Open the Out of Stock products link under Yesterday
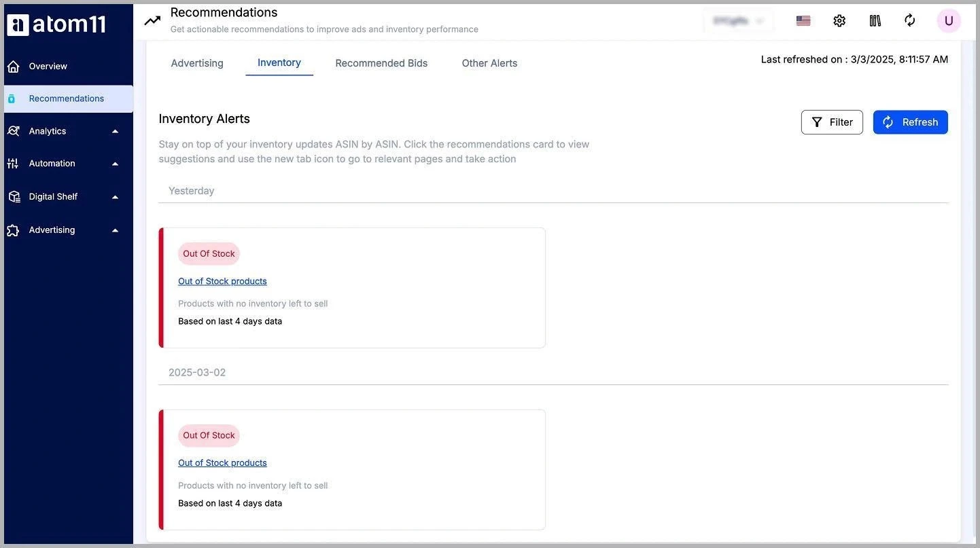Screen dimensions: 980x548 [x=222, y=280]
